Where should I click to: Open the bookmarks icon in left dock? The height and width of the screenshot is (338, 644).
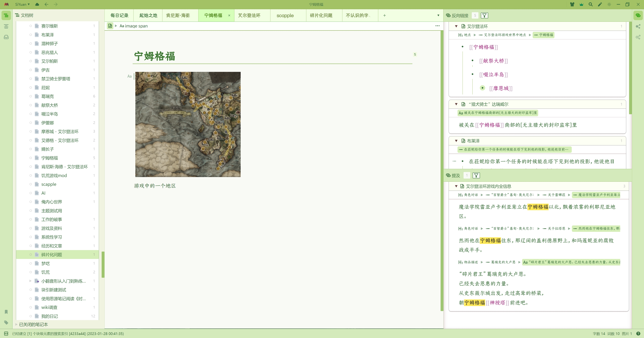6,312
